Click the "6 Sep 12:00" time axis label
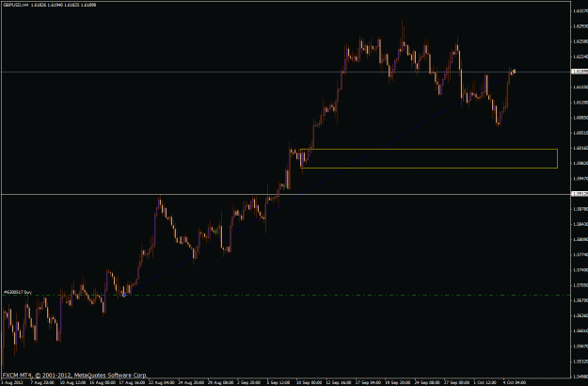The height and width of the screenshot is (386, 588). coord(279,382)
